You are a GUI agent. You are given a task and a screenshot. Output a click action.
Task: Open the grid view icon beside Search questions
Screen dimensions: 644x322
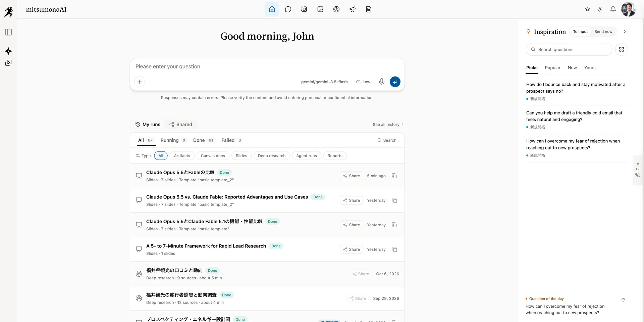click(622, 49)
